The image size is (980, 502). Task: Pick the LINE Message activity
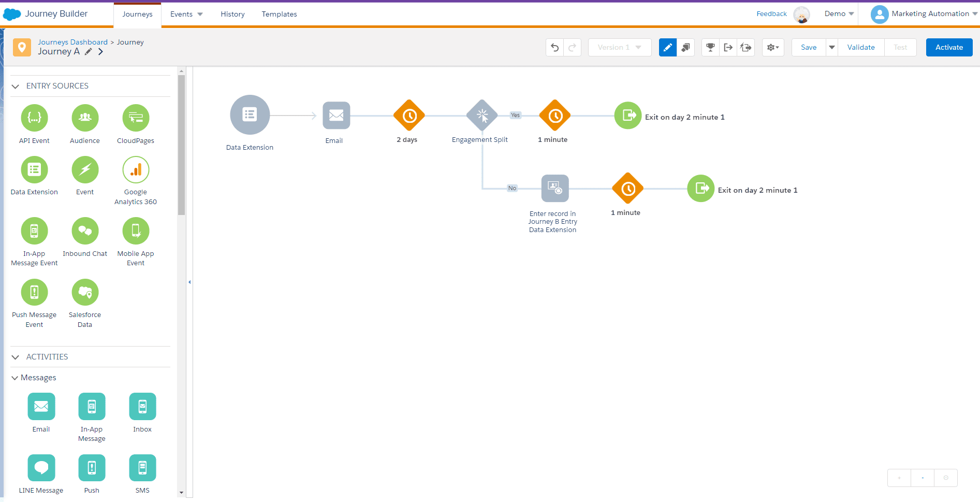41,468
